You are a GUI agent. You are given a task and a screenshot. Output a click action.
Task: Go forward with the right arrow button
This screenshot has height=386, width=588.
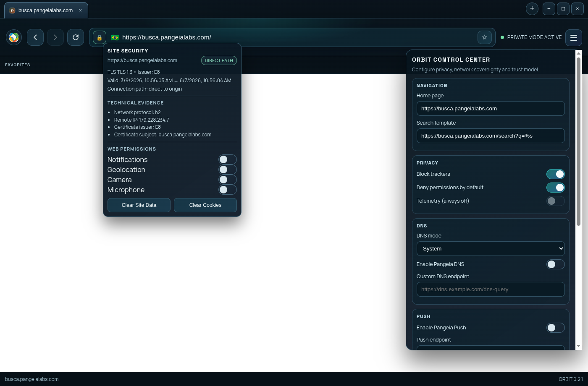(55, 37)
